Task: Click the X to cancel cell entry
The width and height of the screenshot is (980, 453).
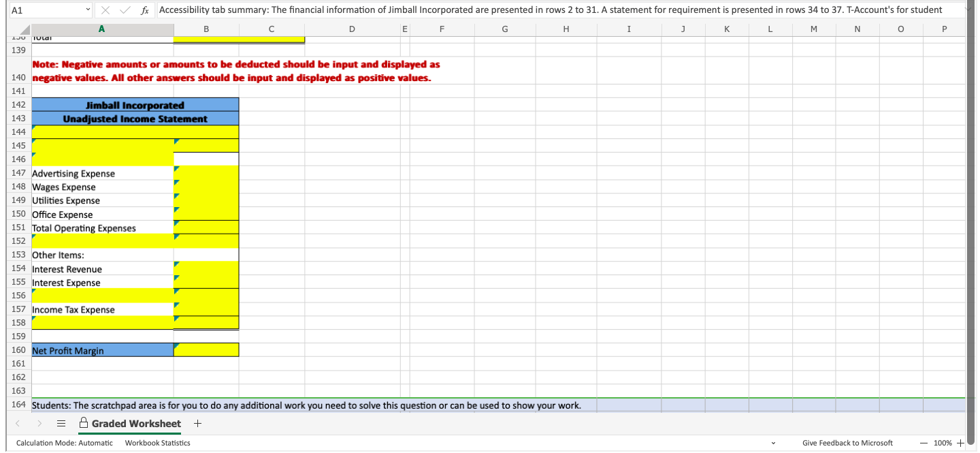Action: tap(106, 10)
